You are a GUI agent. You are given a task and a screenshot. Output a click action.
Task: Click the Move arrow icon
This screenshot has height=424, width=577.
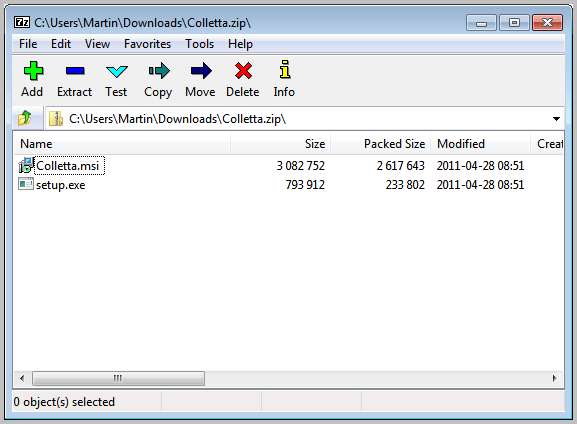point(201,71)
